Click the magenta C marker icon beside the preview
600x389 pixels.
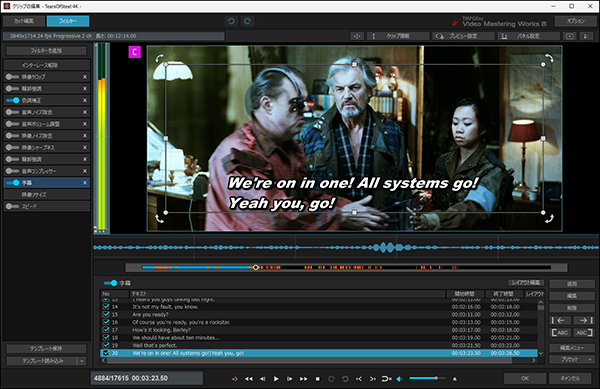pos(134,52)
